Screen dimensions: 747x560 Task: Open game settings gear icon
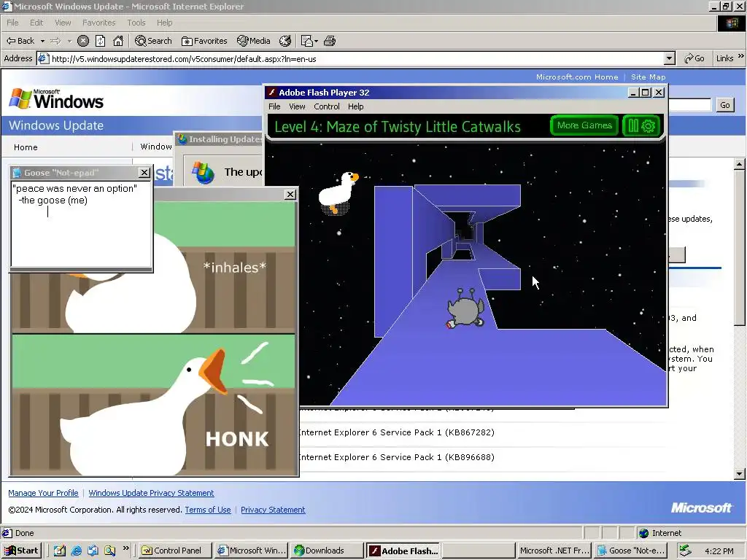tap(649, 125)
